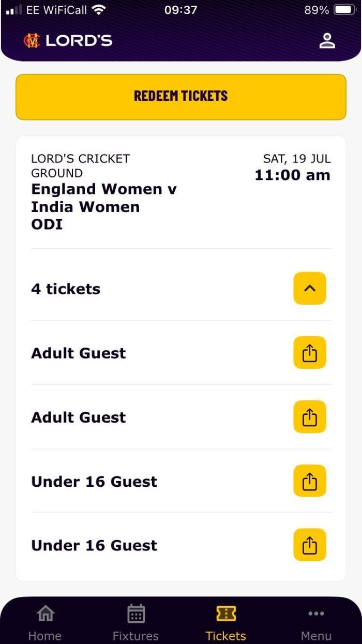Screen dimensions: 362x644
Task: Share the last Under 16 Guest ticket
Action: [309, 545]
